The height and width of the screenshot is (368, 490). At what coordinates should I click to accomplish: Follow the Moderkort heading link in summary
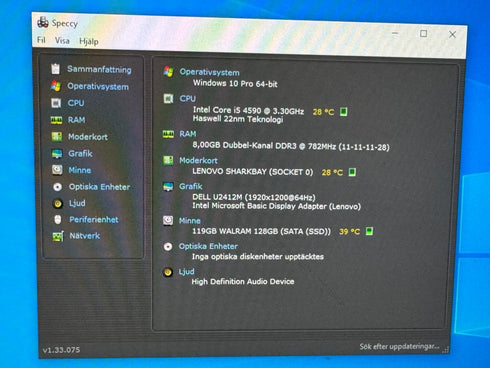pos(198,161)
